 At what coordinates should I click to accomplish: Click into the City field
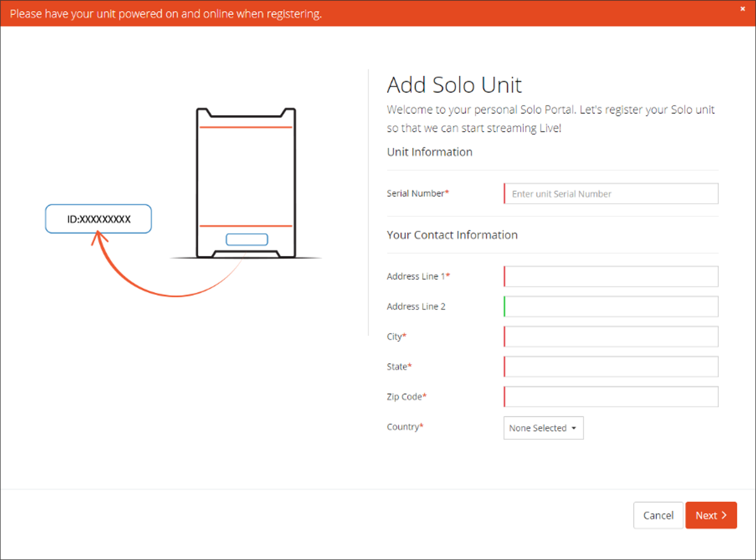pos(611,337)
